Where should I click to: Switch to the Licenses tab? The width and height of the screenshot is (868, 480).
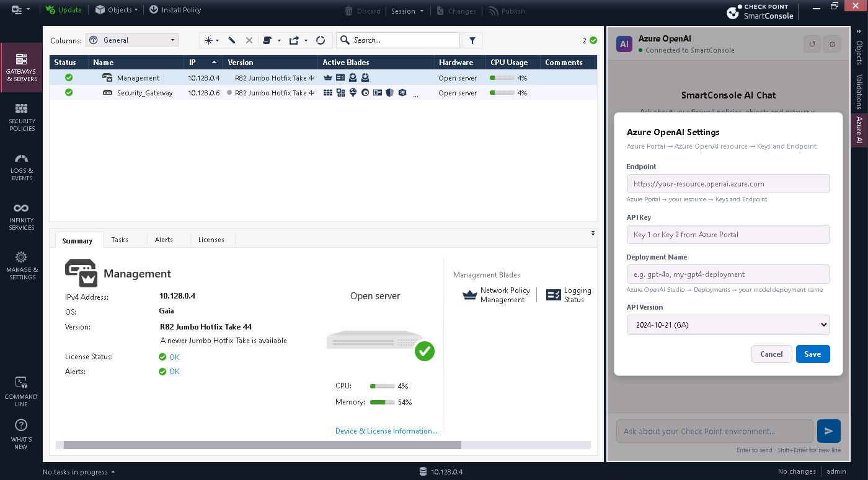click(211, 240)
